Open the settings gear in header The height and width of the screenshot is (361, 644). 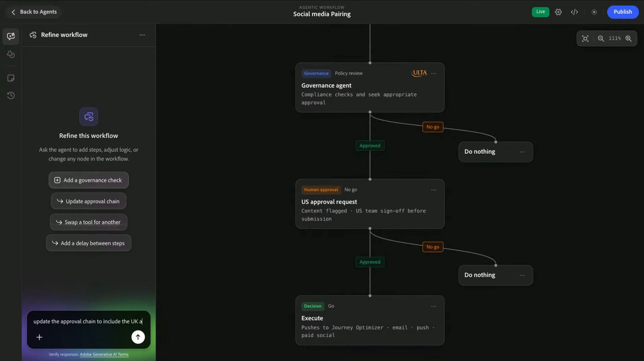pos(558,12)
